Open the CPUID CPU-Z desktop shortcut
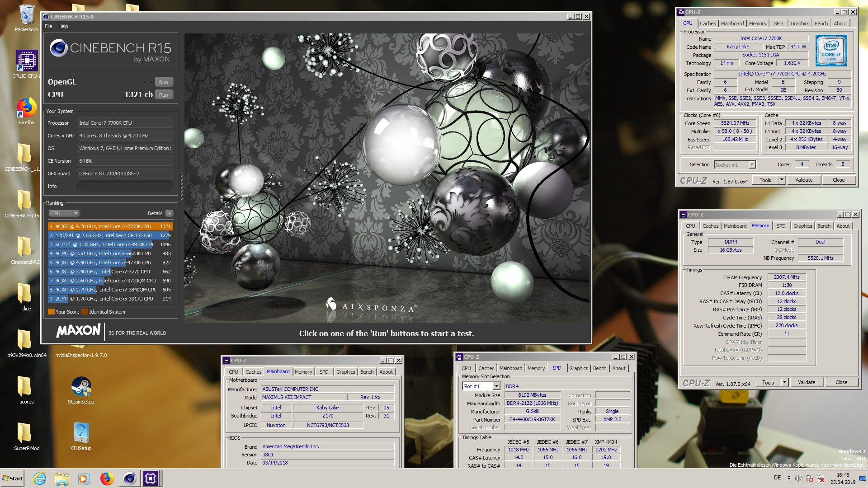 coord(27,64)
